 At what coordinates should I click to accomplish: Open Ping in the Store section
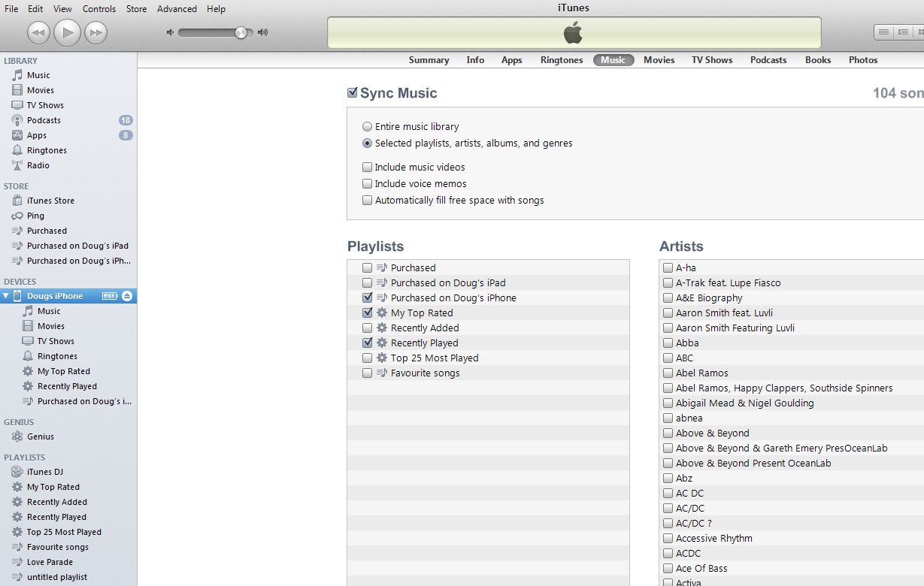point(35,216)
